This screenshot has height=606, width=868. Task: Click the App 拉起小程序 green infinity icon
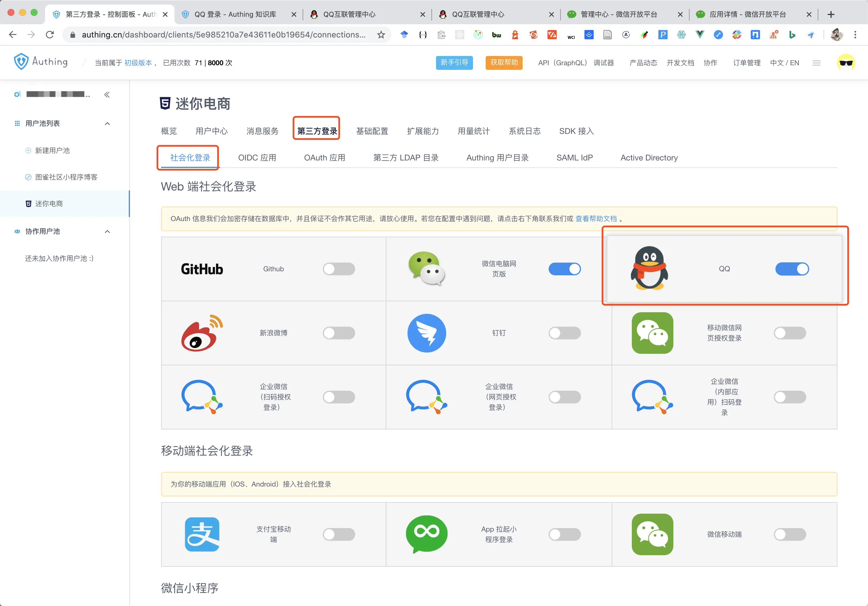point(427,534)
